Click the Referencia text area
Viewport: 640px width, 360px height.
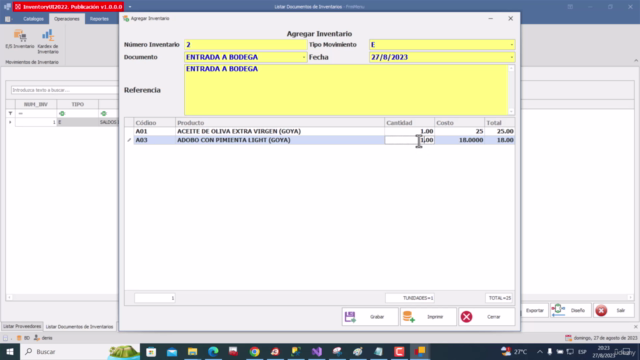click(x=346, y=90)
